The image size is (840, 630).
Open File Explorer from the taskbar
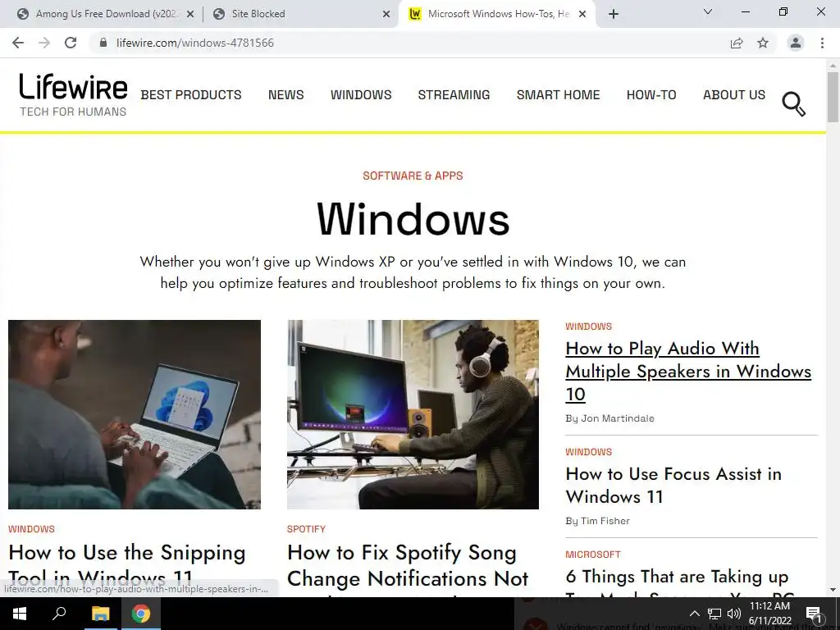pyautogui.click(x=100, y=614)
